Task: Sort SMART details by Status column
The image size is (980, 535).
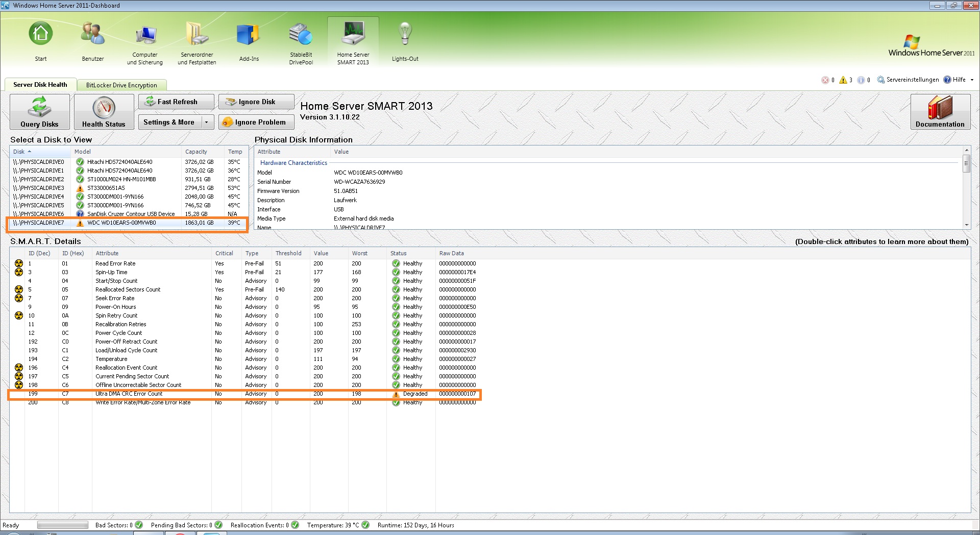Action: (x=411, y=253)
